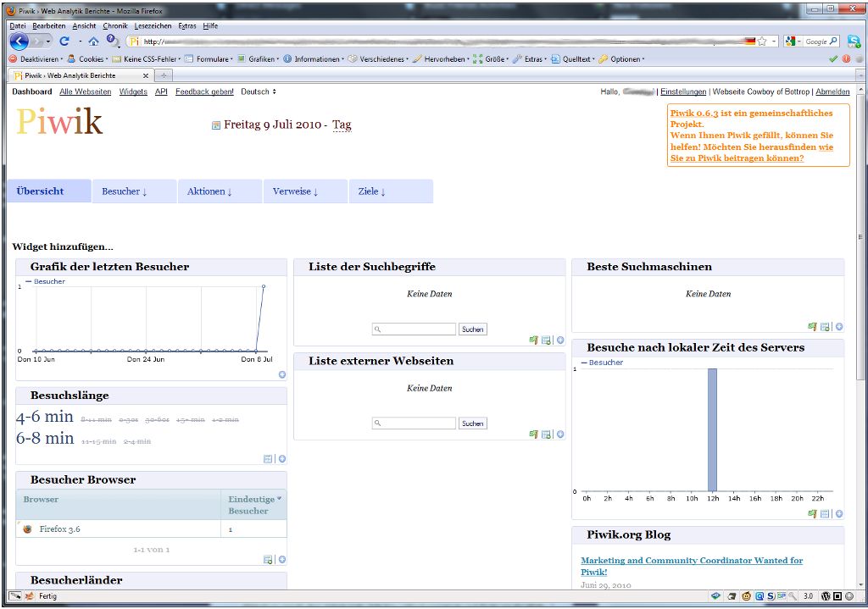The width and height of the screenshot is (868, 609).
Task: Open the Verschiedenes developer toolbar dropdown
Action: pos(379,58)
